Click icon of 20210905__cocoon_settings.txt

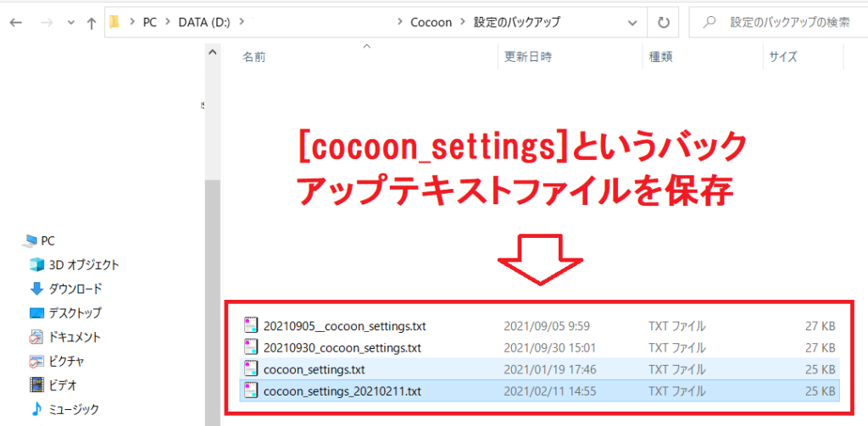(251, 326)
